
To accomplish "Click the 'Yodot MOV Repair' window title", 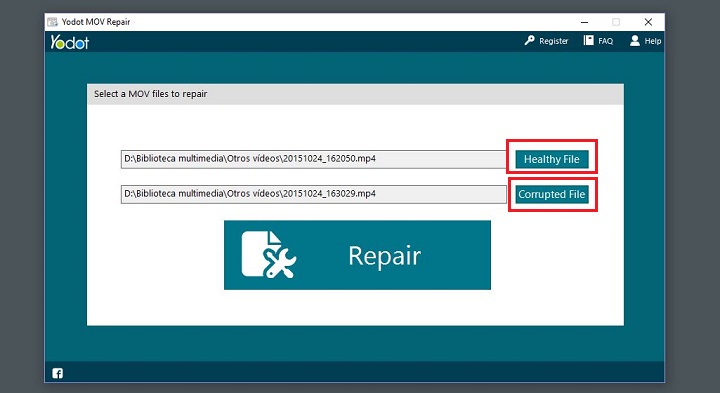I will (96, 22).
